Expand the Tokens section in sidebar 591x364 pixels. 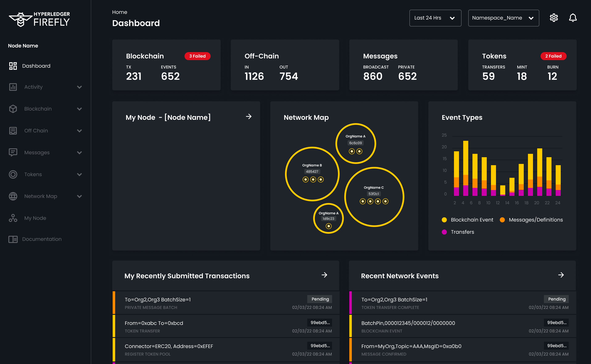(x=79, y=174)
